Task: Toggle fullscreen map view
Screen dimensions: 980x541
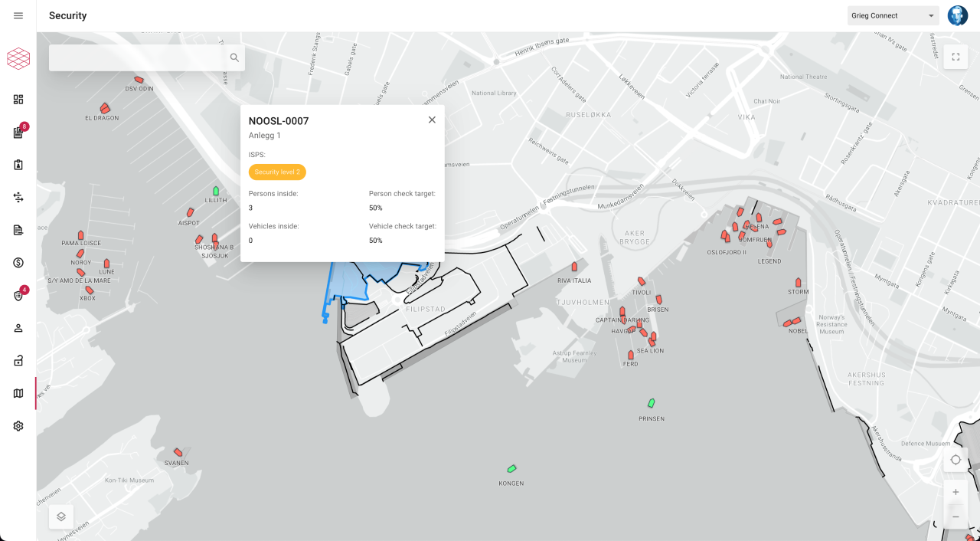Action: tap(955, 57)
